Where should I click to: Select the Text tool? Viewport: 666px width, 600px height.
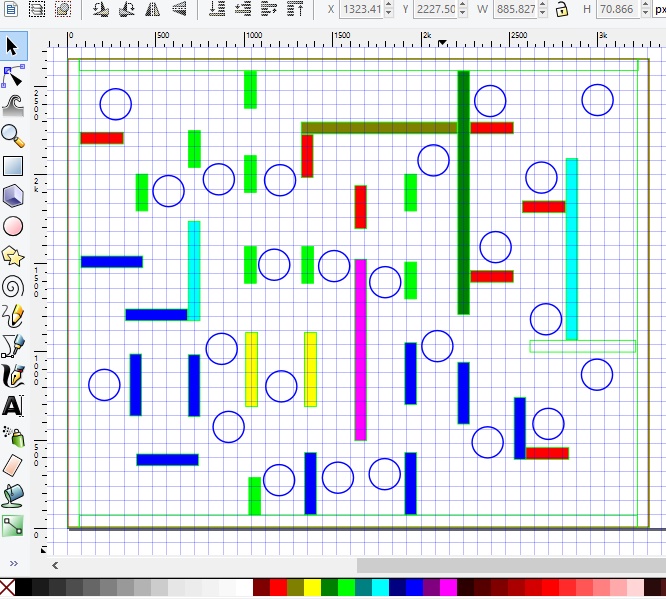coord(13,406)
